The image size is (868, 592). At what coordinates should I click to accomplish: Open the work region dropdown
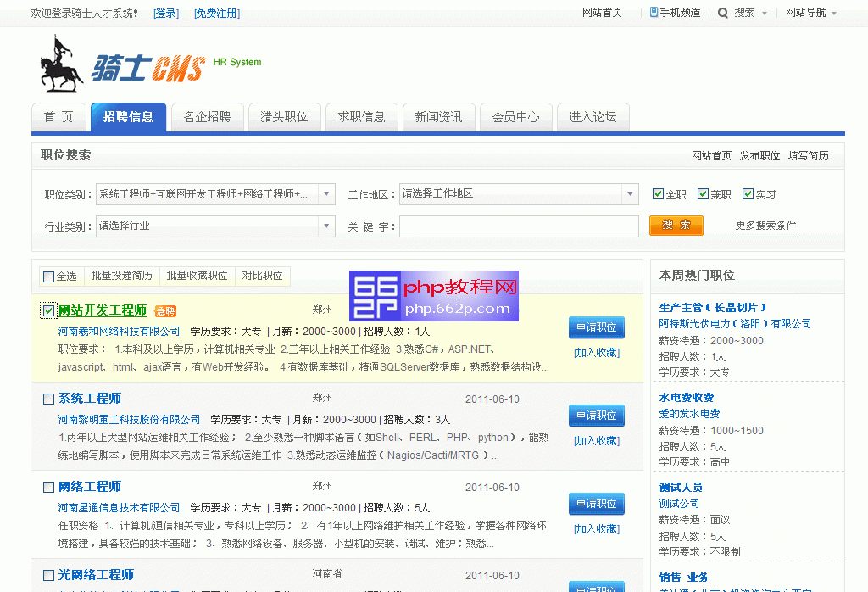point(630,194)
